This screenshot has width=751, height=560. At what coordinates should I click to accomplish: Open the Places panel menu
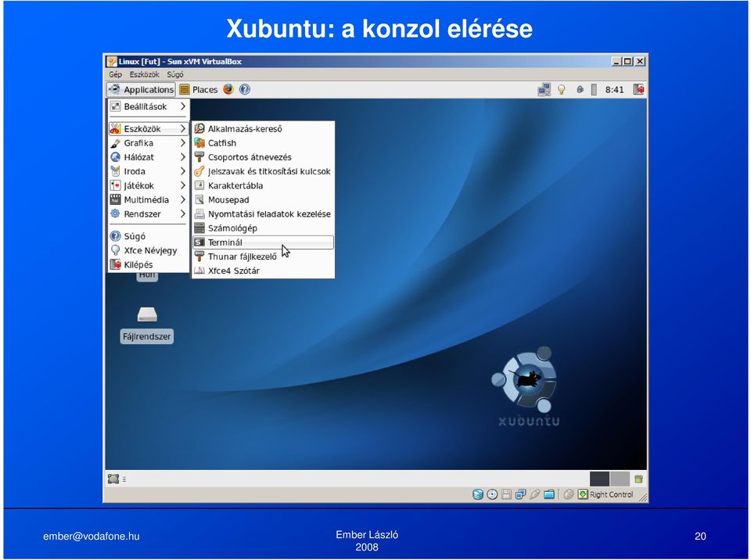click(x=199, y=90)
